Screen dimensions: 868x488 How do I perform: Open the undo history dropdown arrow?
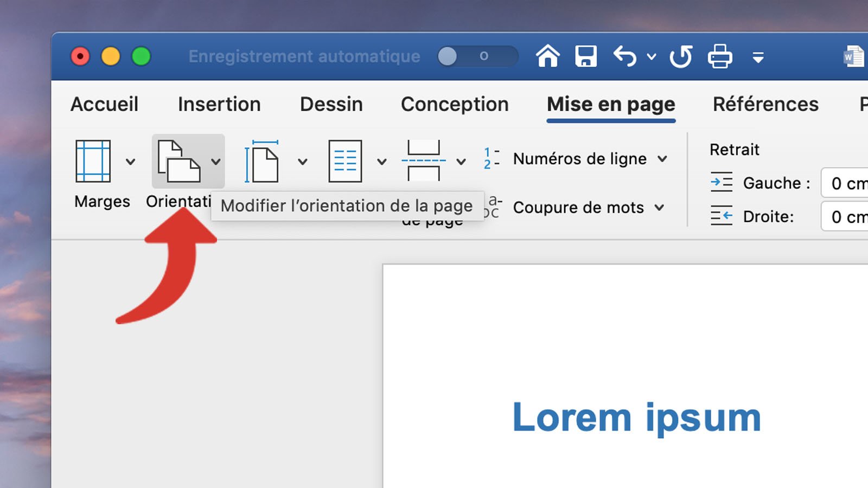[x=652, y=56]
